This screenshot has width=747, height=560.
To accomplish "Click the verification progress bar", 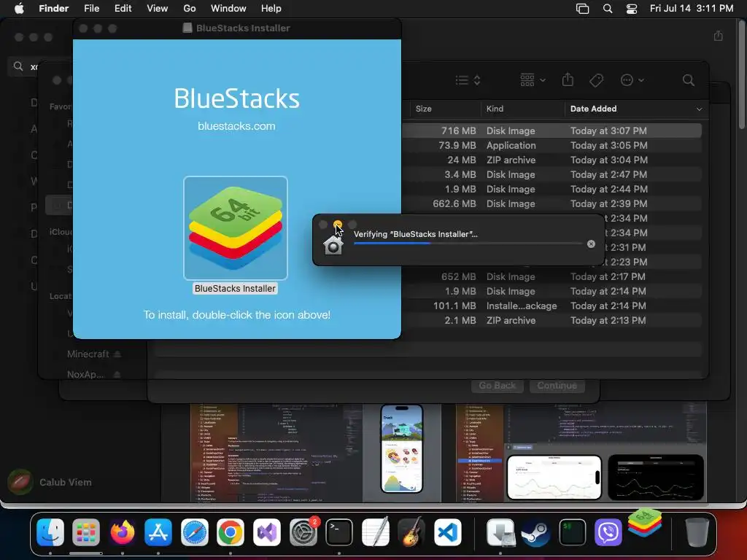I will point(468,244).
